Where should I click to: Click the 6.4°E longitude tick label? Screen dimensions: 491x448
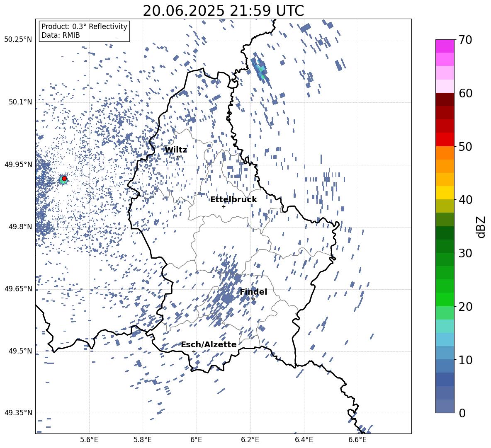point(304,440)
